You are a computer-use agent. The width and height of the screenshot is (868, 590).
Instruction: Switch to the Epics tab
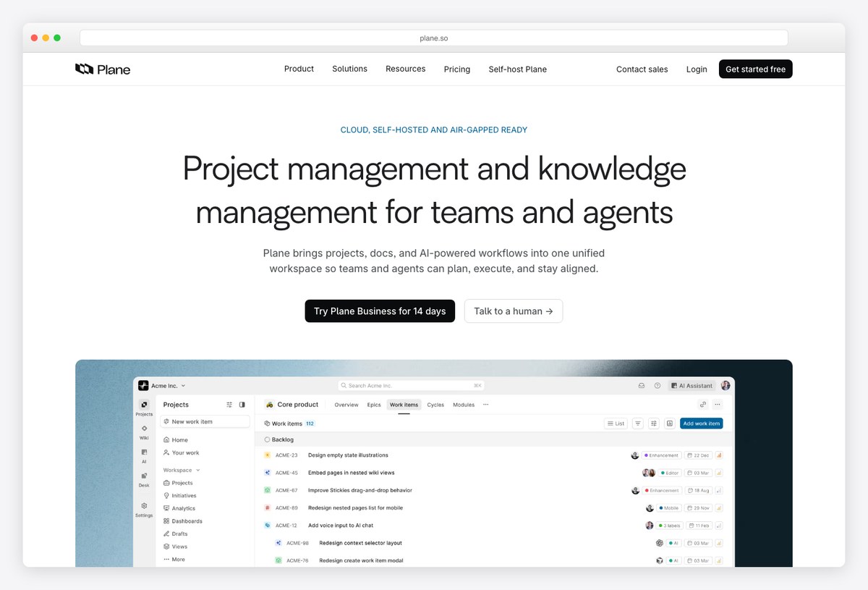coord(374,405)
